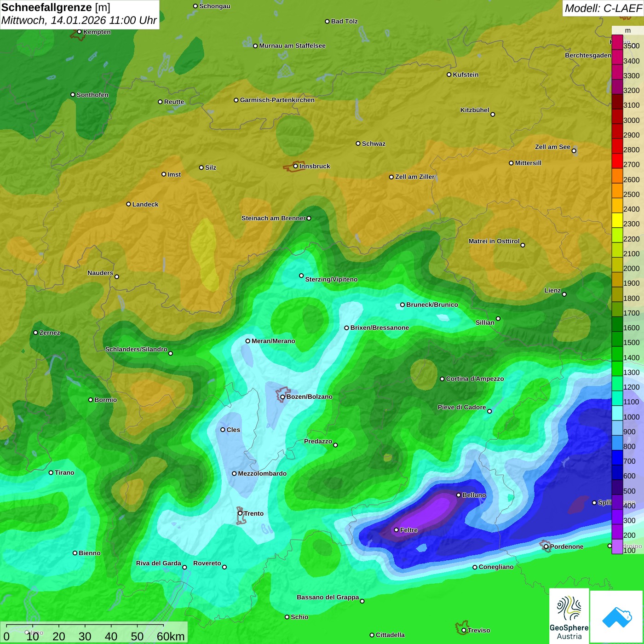This screenshot has height=644, width=644.
Task: Pick the 1500 m green legend swatch
Action: point(617,339)
